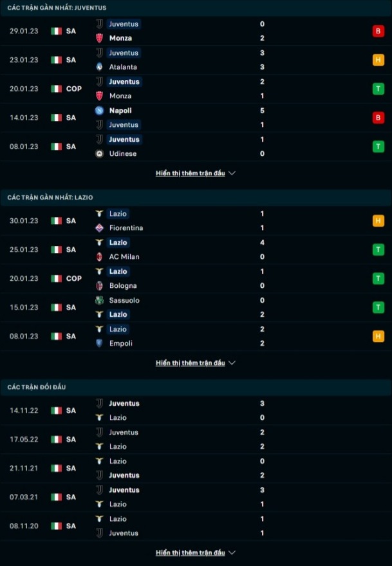
Task: Toggle the orange H badge for Fiorentina draw
Action: pos(378,221)
